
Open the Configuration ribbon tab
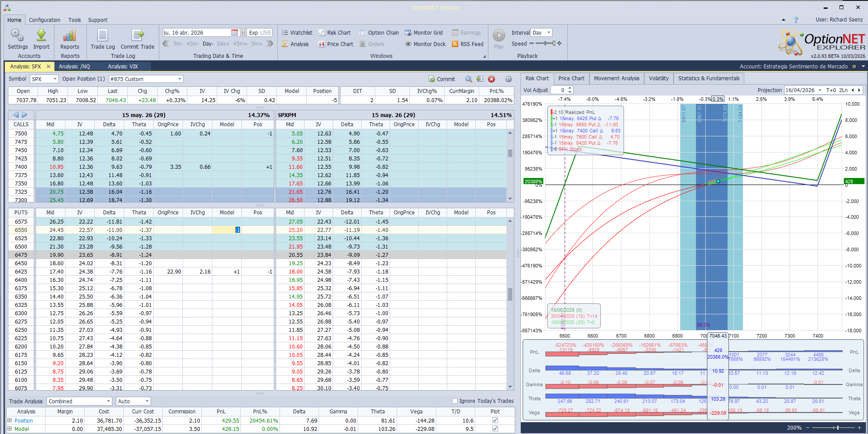tap(45, 20)
